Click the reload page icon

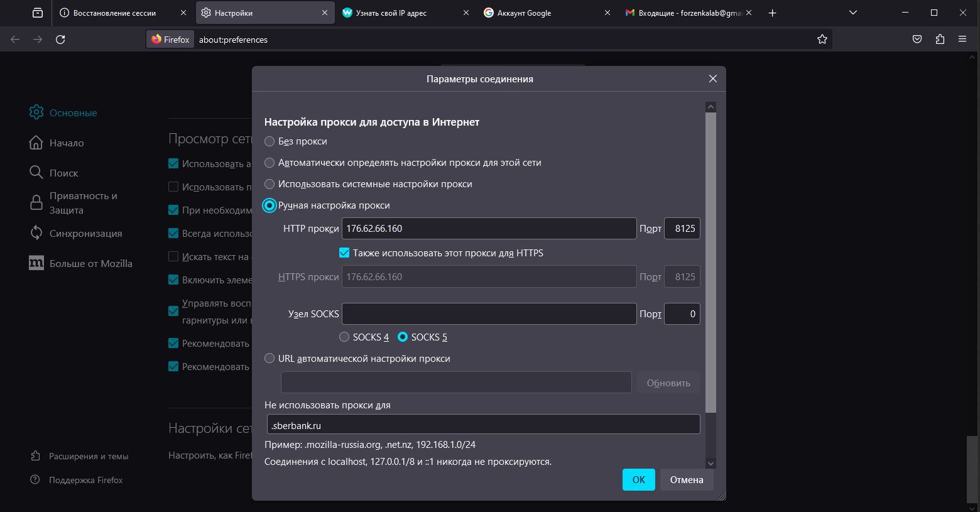[x=60, y=40]
